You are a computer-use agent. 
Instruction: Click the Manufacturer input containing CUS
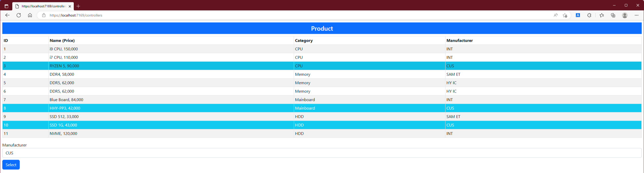tap(322, 153)
